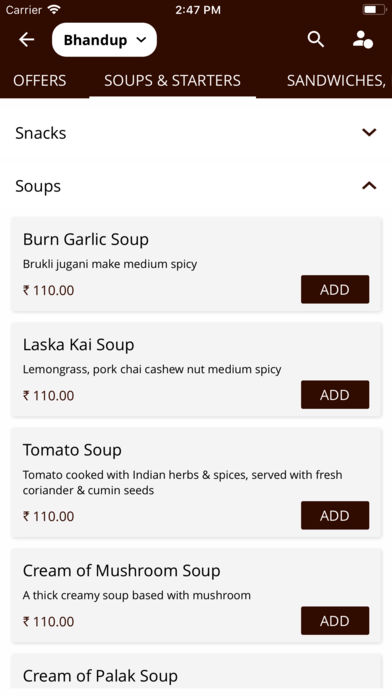Add Burn Garlic Soup to cart

point(335,289)
